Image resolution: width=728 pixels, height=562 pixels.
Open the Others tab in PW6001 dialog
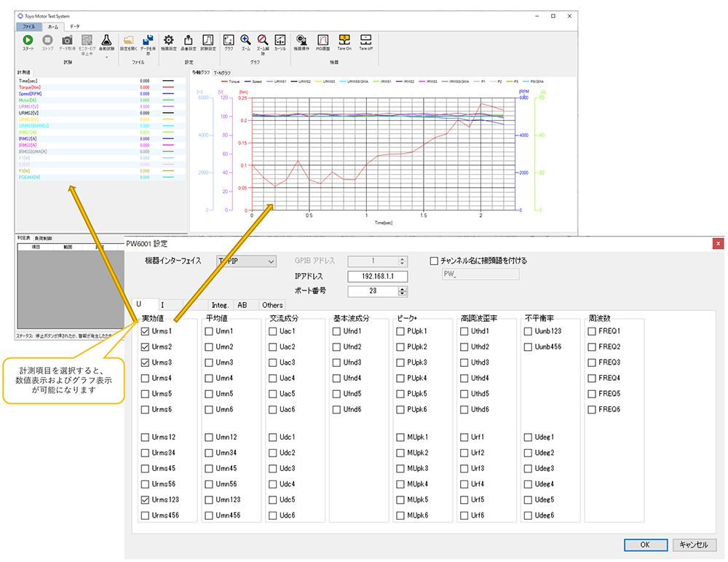click(x=272, y=305)
